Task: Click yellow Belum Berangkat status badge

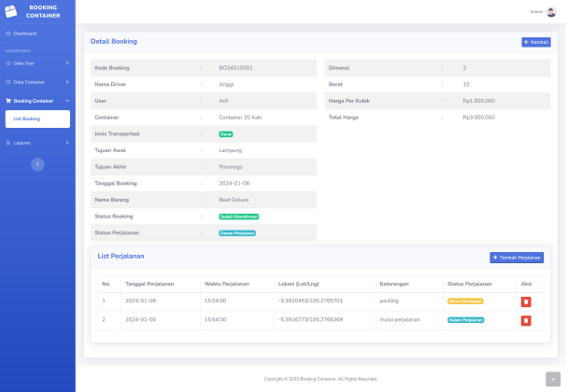Action: [465, 301]
